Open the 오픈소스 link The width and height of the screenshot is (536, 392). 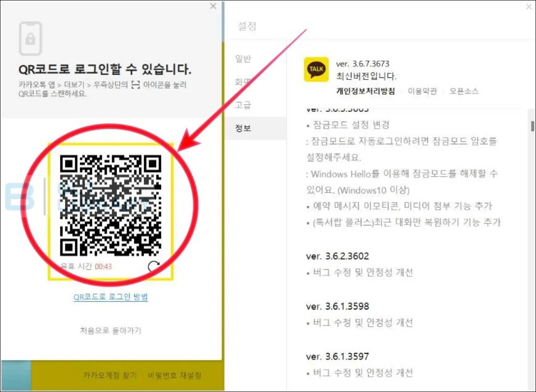click(464, 91)
